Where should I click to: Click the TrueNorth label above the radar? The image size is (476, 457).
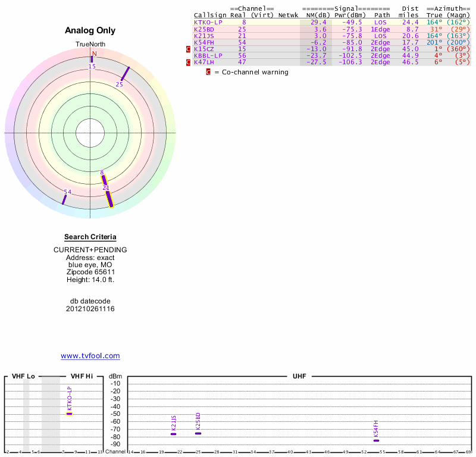tap(90, 45)
